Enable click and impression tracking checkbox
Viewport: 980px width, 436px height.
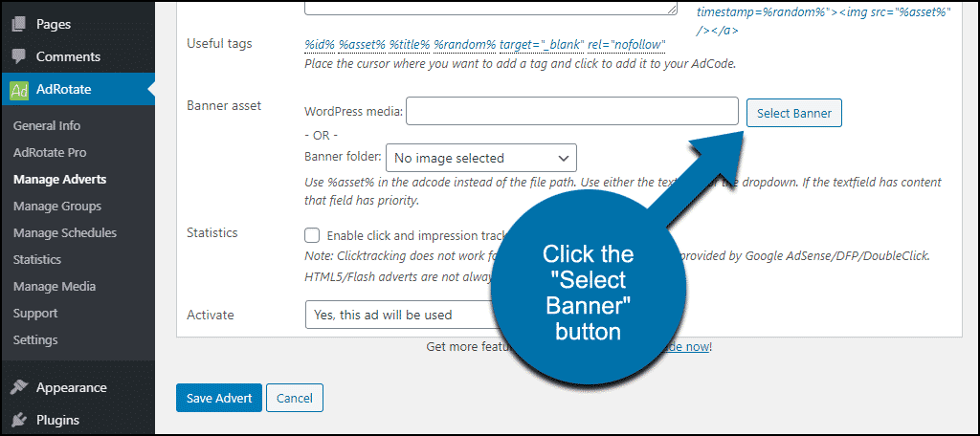[312, 235]
